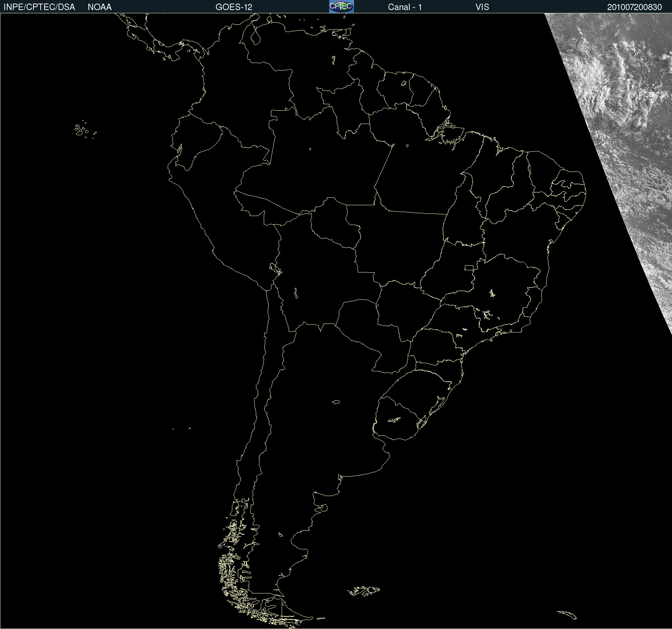The image size is (672, 629).
Task: Click the "Canal - 1" channel label
Action: (x=405, y=7)
